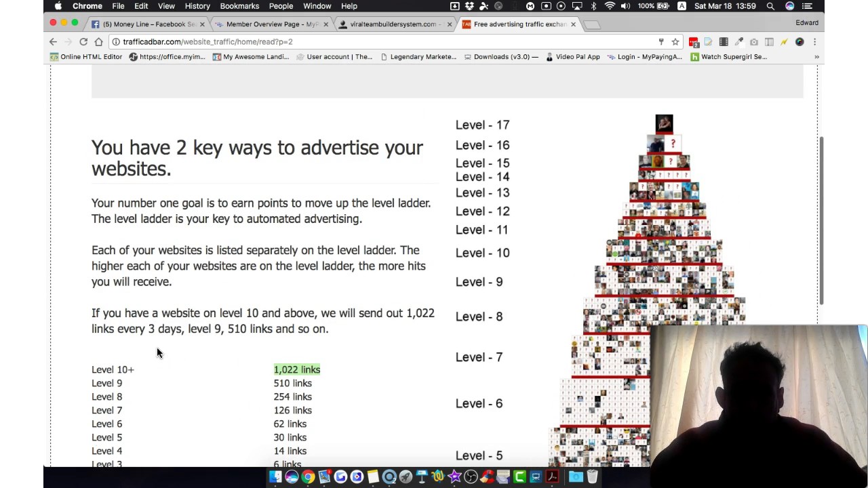Show hidden bookmarks with the chevron
Viewport: 868px width, 488px height.
(816, 57)
